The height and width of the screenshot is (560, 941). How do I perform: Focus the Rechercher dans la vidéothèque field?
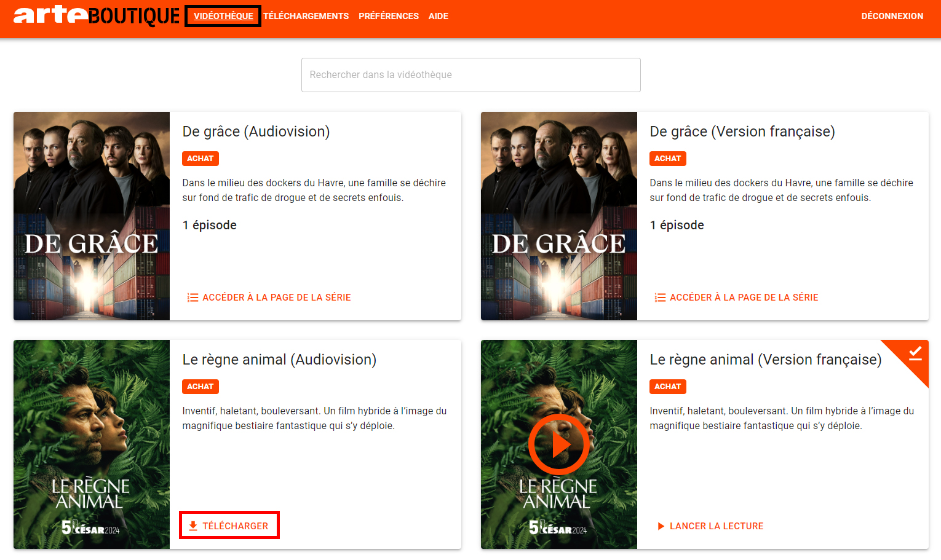pos(471,75)
